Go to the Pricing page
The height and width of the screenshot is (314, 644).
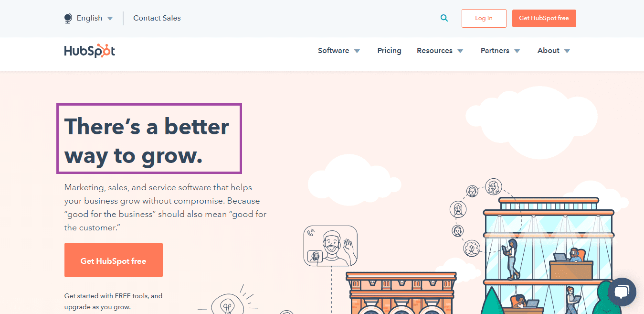389,51
